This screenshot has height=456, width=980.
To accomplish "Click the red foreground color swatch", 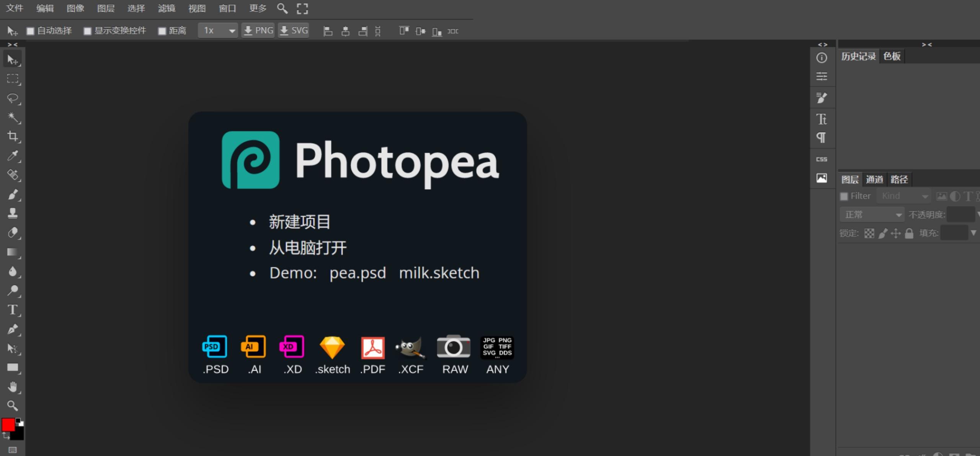I will (x=8, y=425).
